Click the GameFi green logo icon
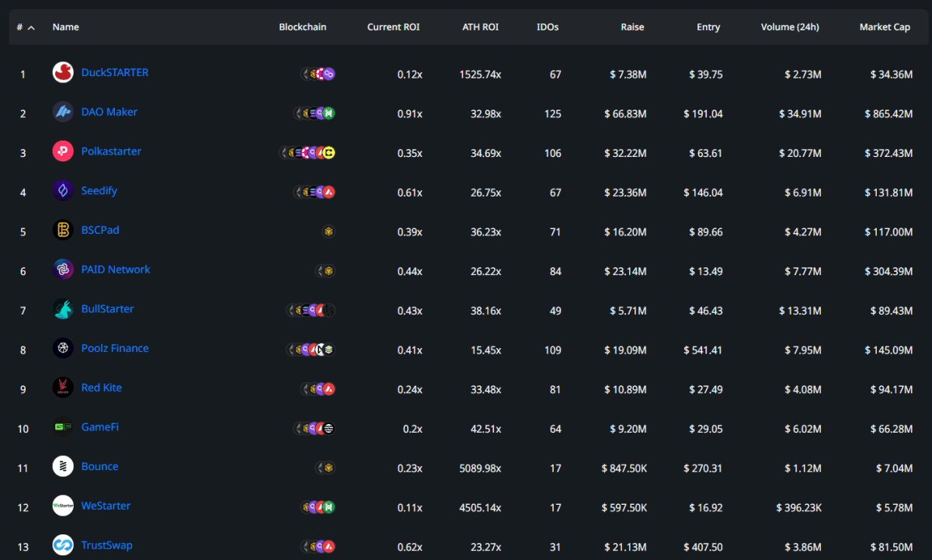This screenshot has height=560, width=932. [63, 427]
